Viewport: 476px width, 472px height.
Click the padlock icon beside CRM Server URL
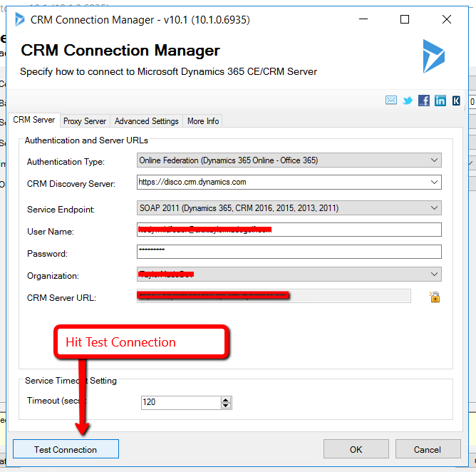click(434, 297)
